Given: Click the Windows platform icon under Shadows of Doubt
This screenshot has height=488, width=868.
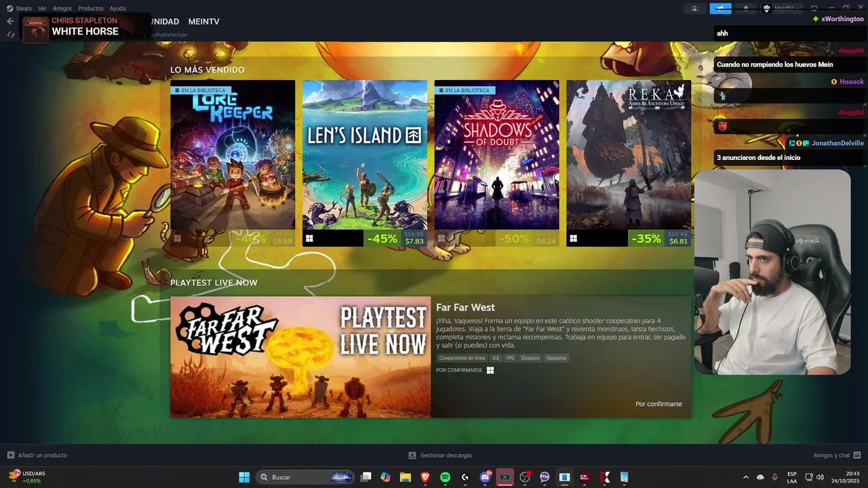Looking at the screenshot, I should [x=441, y=239].
